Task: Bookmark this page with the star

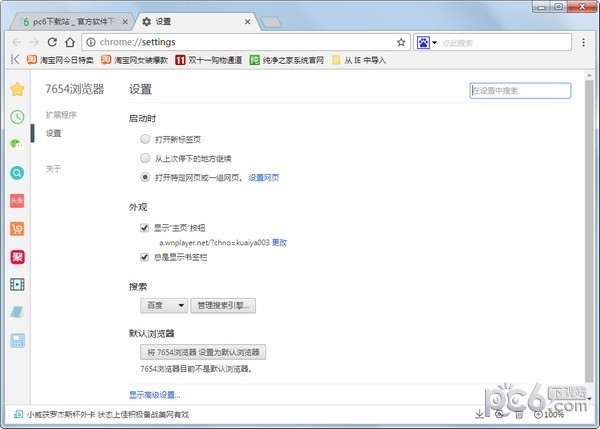Action: (x=401, y=42)
